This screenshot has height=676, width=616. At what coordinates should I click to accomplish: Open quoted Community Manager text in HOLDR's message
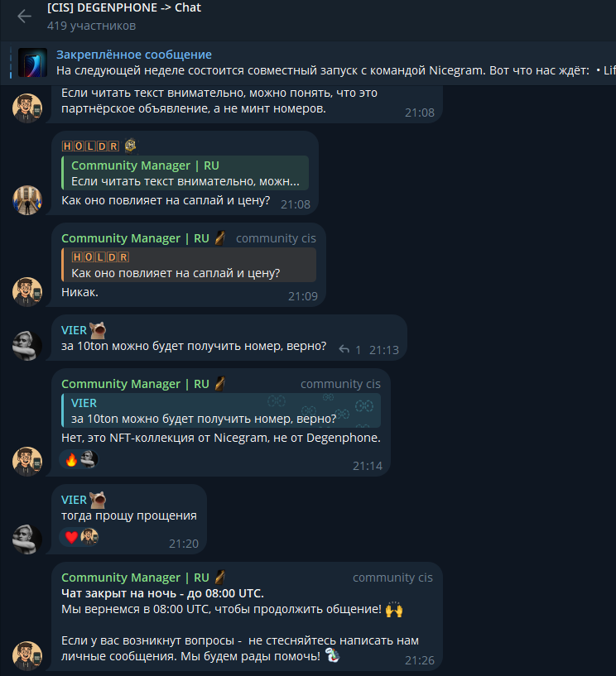click(x=185, y=173)
